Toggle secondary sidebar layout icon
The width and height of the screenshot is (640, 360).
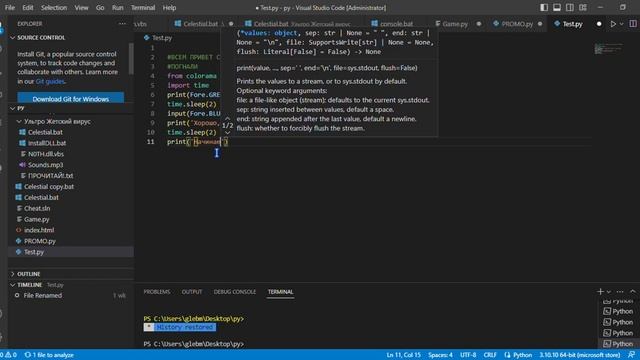tap(570, 7)
